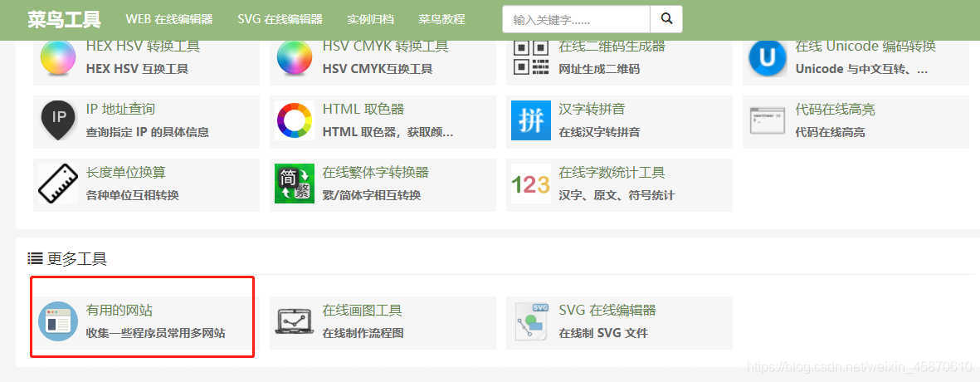Open the 在线二维码生成器 link
The height and width of the screenshot is (382, 980).
point(612,47)
